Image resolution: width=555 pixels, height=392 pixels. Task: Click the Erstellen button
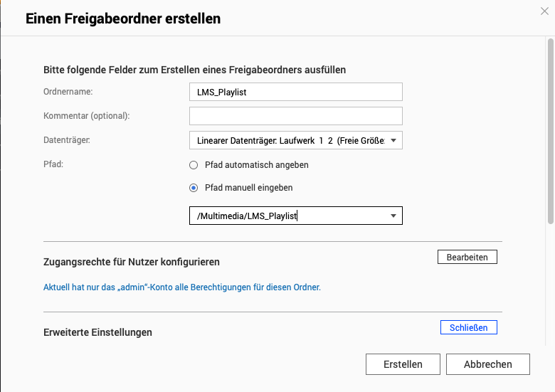coord(403,364)
